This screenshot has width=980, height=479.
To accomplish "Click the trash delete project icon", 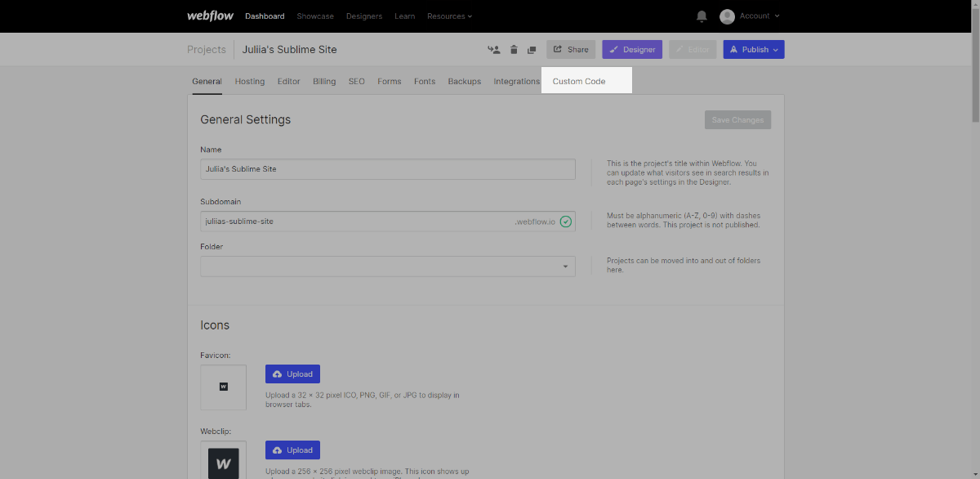I will click(514, 50).
